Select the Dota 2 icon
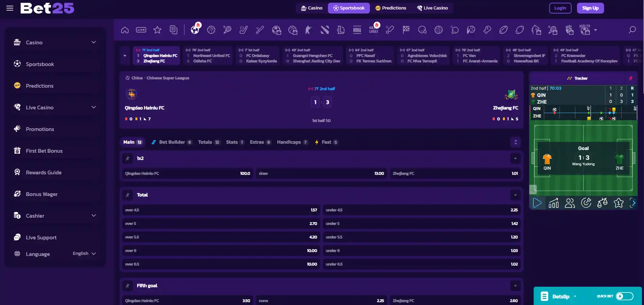 (x=325, y=30)
